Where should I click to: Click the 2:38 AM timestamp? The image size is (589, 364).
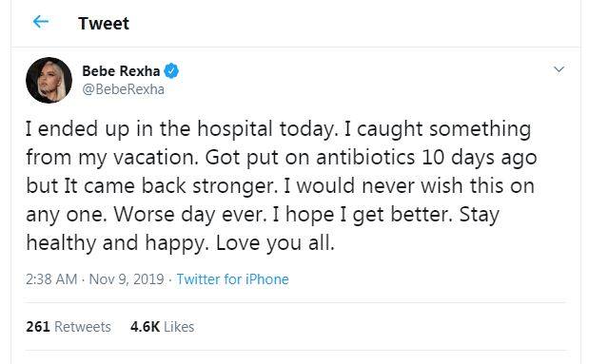[x=51, y=279]
